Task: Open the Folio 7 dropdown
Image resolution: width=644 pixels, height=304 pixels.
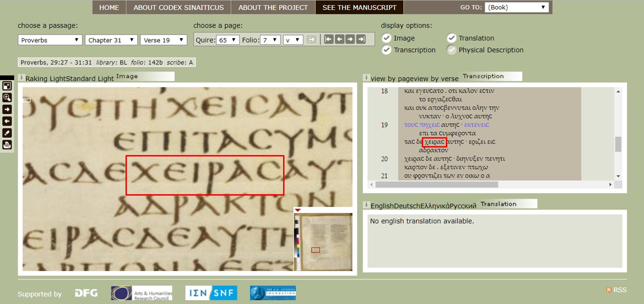Action: [x=270, y=40]
